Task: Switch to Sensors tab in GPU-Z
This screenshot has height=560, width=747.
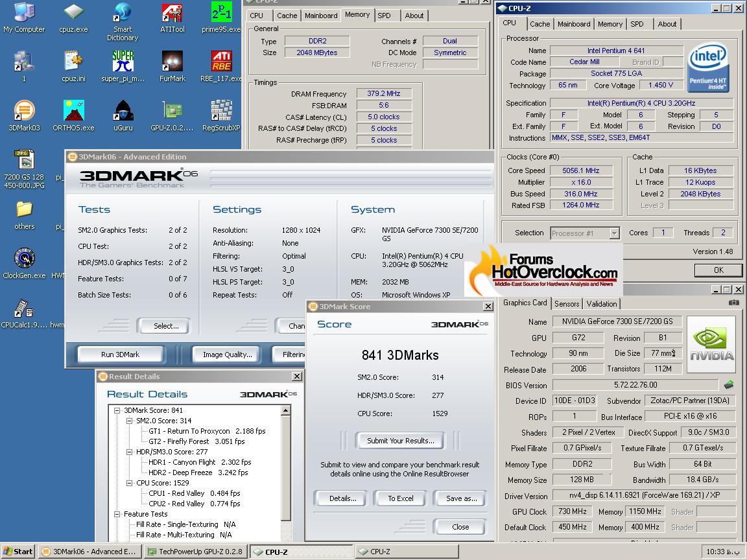Action: [x=567, y=303]
